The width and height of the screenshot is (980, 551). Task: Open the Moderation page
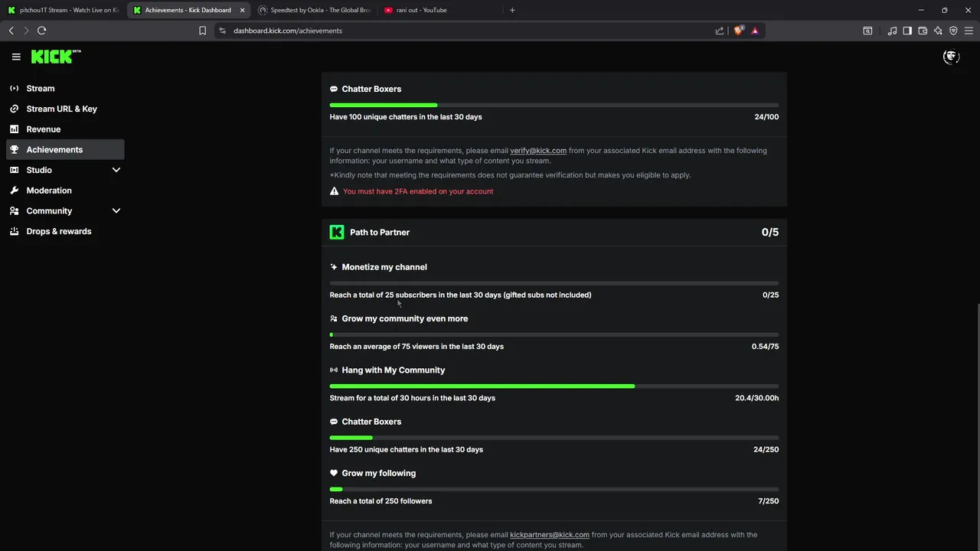(x=48, y=191)
